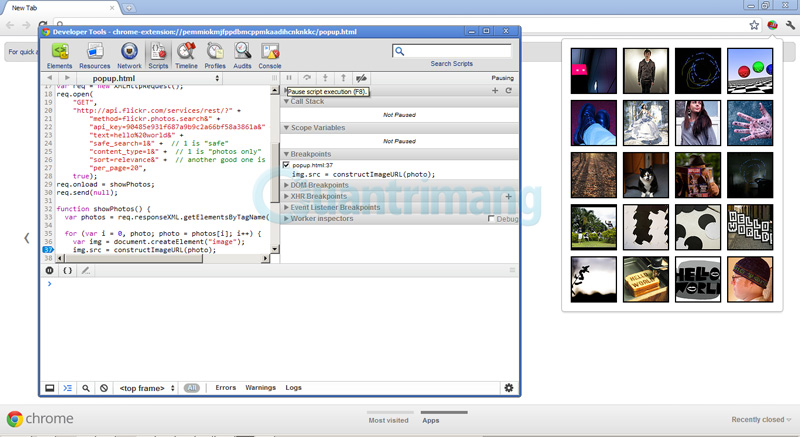
Task: Open the painted hand photo thumbnail
Action: click(x=749, y=123)
